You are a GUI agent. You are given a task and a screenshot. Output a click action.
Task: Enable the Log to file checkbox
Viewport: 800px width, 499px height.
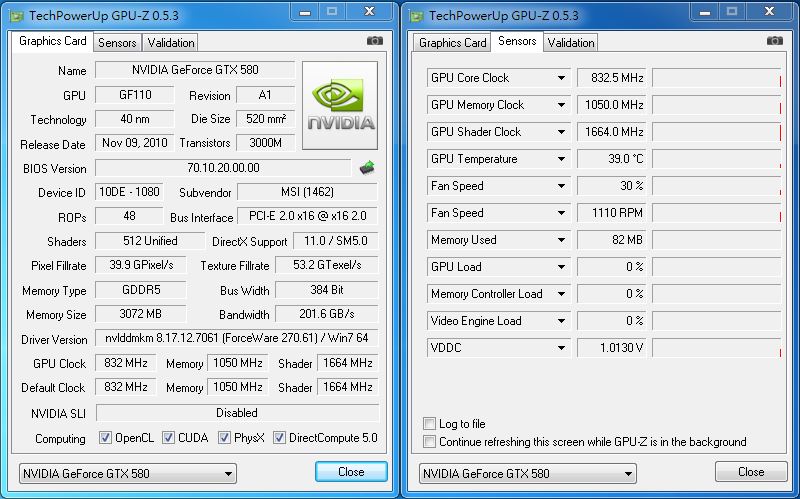430,424
